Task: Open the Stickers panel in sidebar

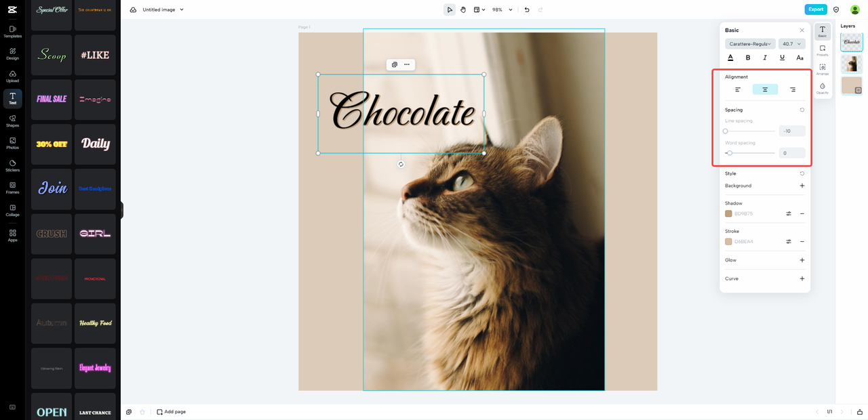Action: coord(12,165)
